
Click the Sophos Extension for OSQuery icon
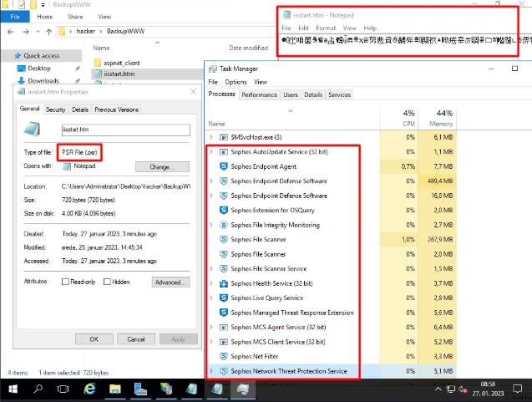pyautogui.click(x=224, y=210)
